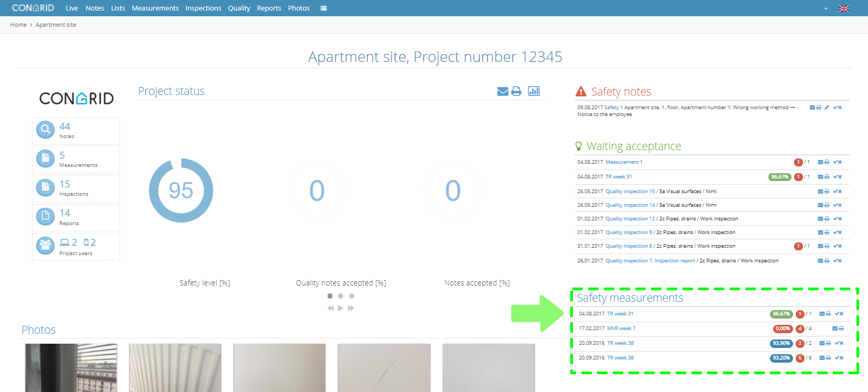Open the first window blinds photo
The width and height of the screenshot is (868, 392).
click(71, 368)
